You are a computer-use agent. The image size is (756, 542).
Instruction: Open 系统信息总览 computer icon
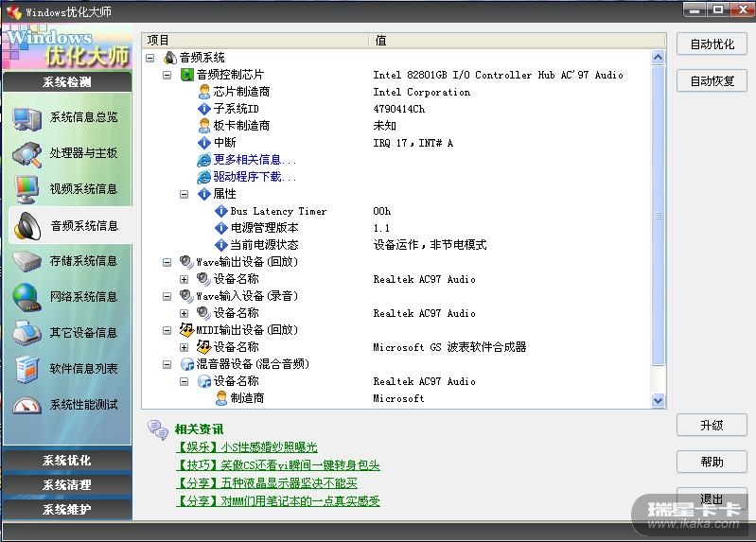(x=26, y=118)
